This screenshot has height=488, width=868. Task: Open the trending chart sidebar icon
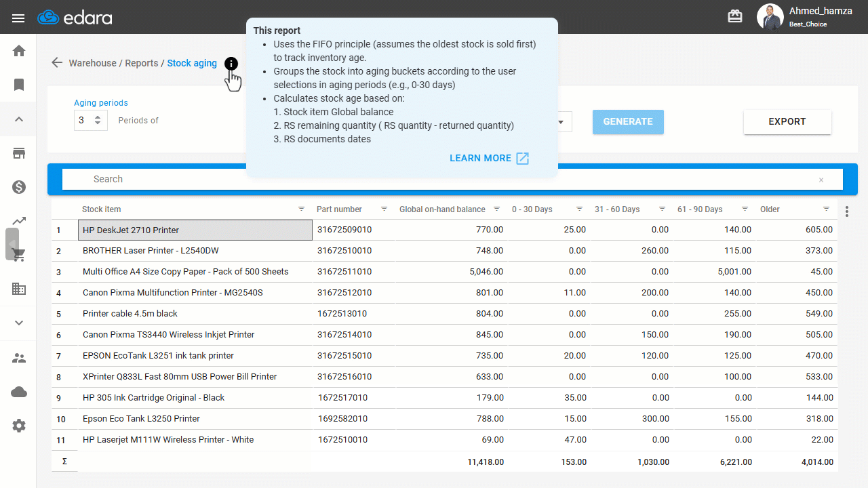[19, 221]
